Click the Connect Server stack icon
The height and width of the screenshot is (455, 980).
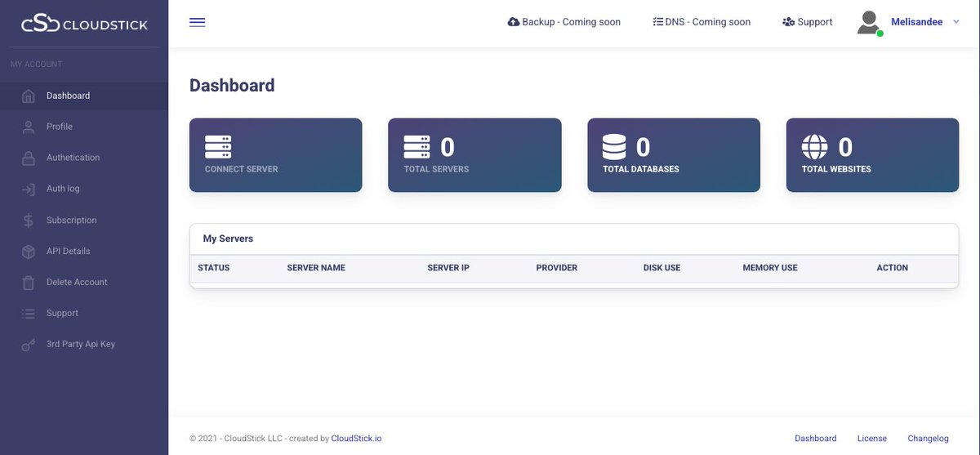tap(218, 147)
